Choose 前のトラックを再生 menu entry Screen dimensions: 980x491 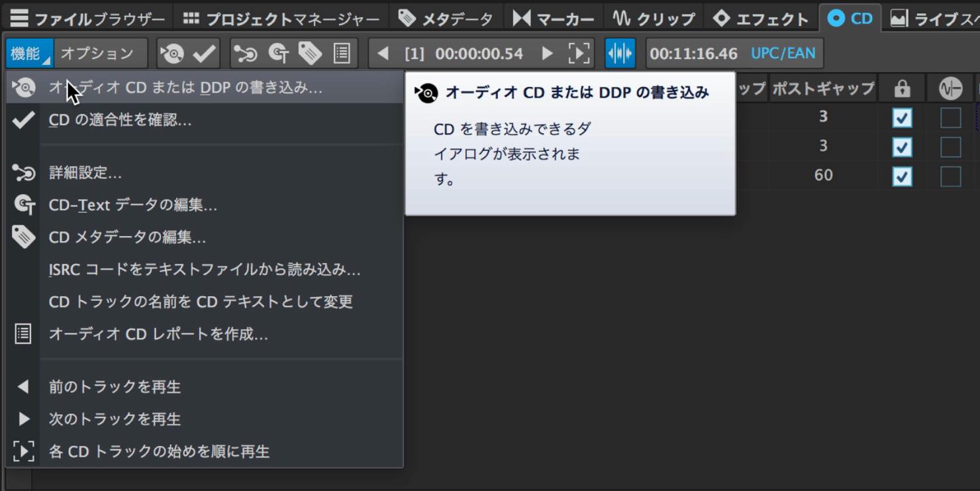pos(205,387)
